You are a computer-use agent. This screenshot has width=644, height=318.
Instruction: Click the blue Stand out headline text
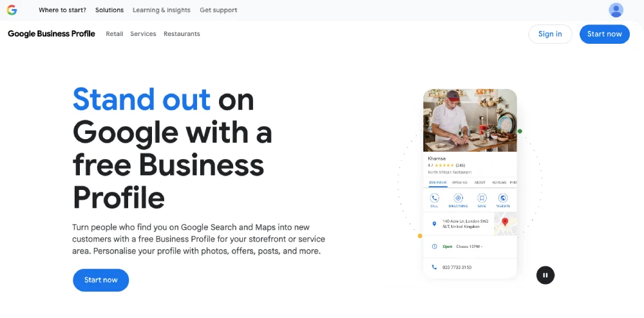coord(142,99)
